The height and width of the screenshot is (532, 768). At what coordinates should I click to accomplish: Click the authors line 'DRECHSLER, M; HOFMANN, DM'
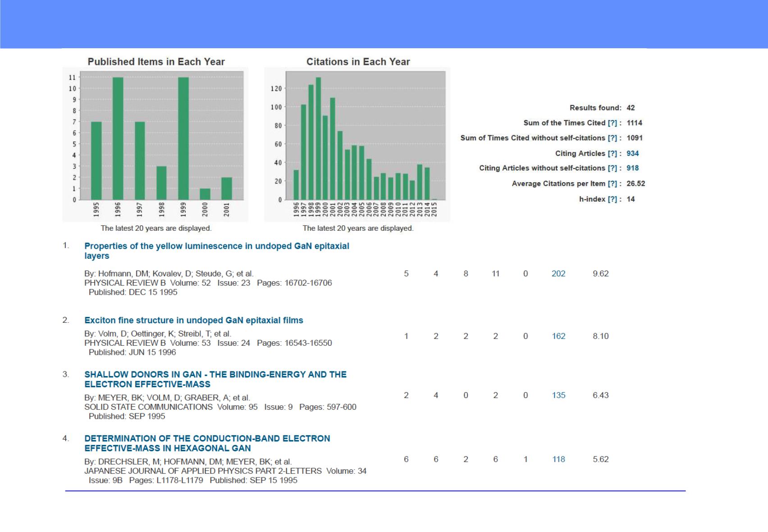[188, 462]
